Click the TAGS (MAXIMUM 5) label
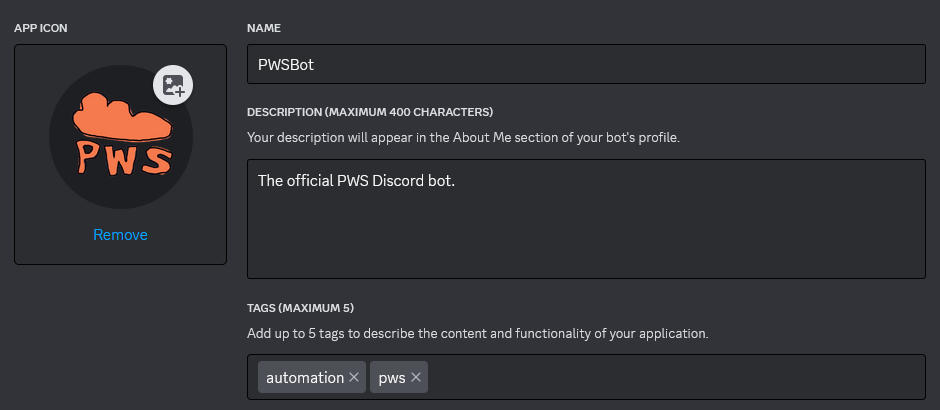Viewport: 940px width, 410px height. pyautogui.click(x=300, y=307)
